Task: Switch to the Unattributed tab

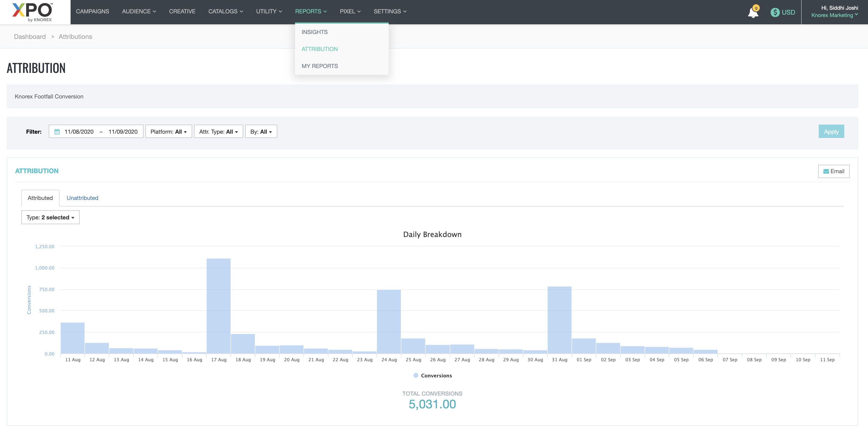Action: pos(82,198)
